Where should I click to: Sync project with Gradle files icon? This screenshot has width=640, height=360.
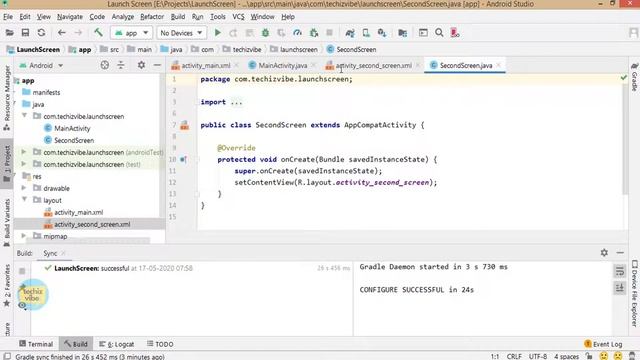[350, 33]
